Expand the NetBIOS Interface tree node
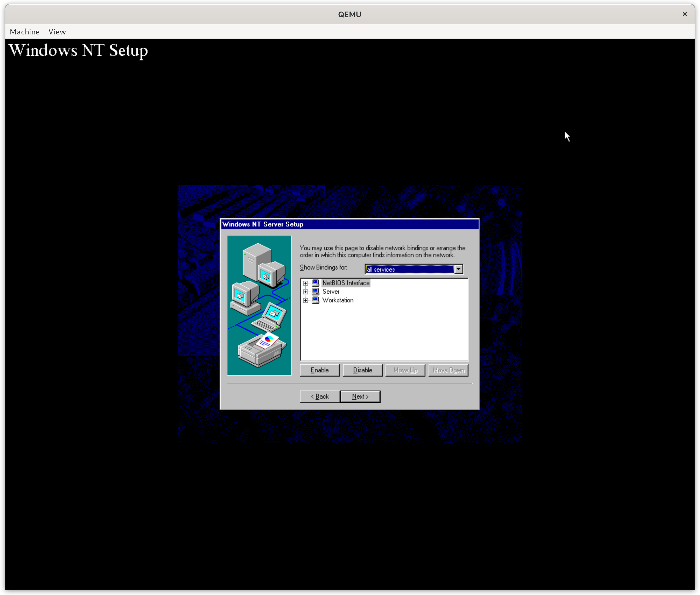 pyautogui.click(x=306, y=283)
